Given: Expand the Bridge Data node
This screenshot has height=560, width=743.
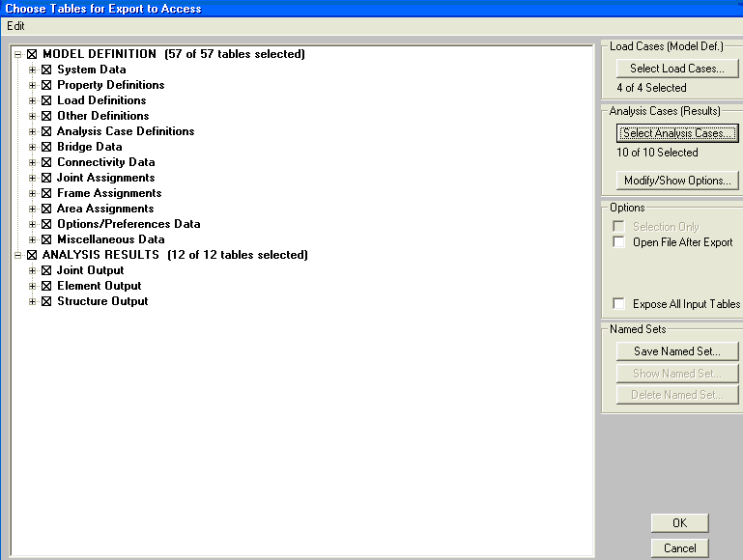Looking at the screenshot, I should click(32, 147).
